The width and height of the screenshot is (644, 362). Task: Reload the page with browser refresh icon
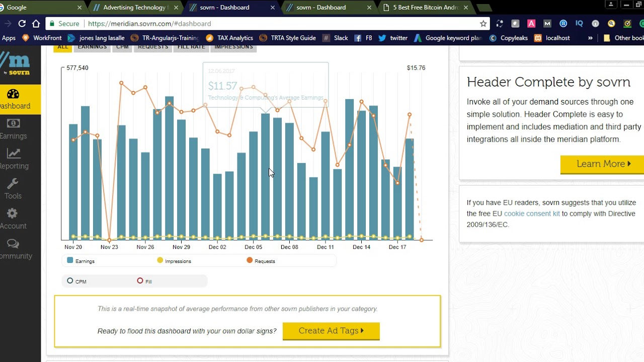coord(22,24)
